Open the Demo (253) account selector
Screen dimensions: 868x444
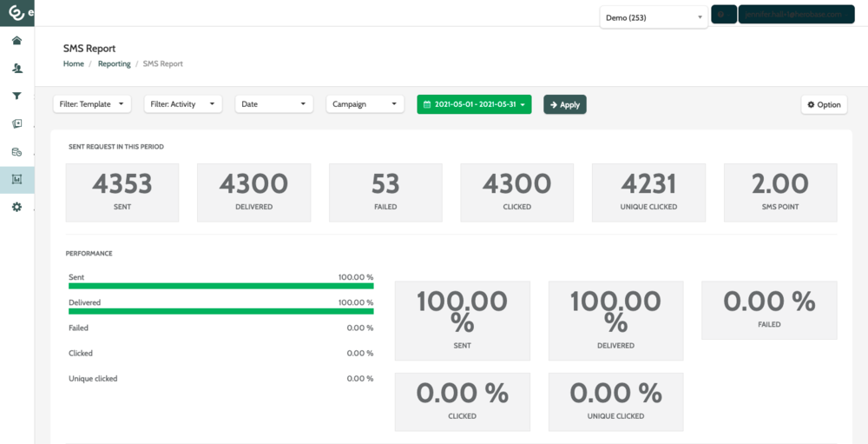coord(653,17)
